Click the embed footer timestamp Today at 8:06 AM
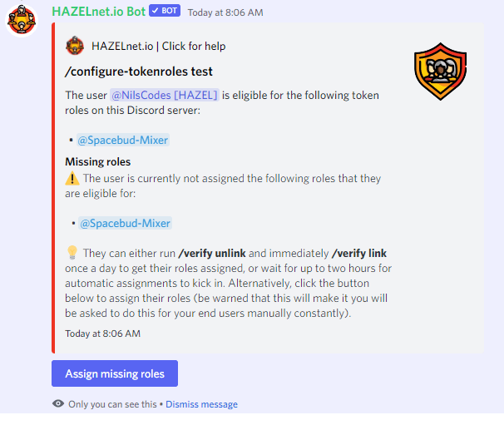Viewport: 504px width, 425px height. point(103,334)
